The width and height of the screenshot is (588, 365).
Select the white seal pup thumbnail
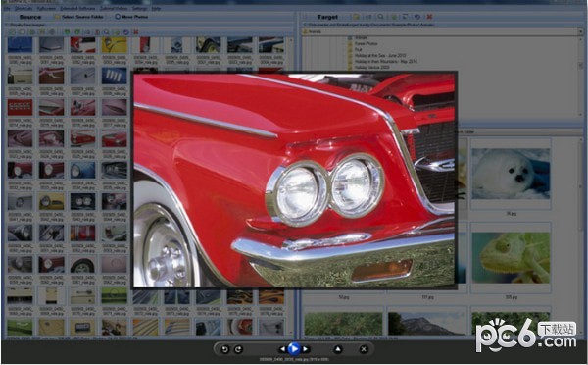coord(511,174)
